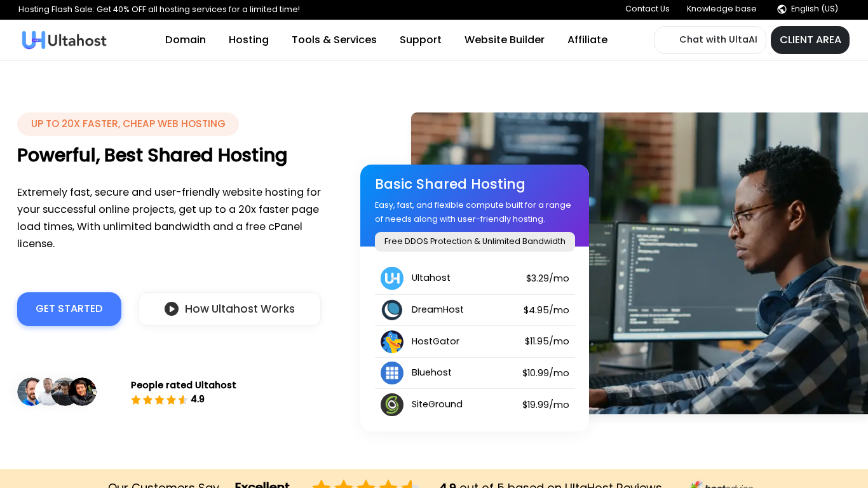Toggle the Free DDOS Protection badge
Image resolution: width=868 pixels, height=488 pixels.
tap(475, 241)
